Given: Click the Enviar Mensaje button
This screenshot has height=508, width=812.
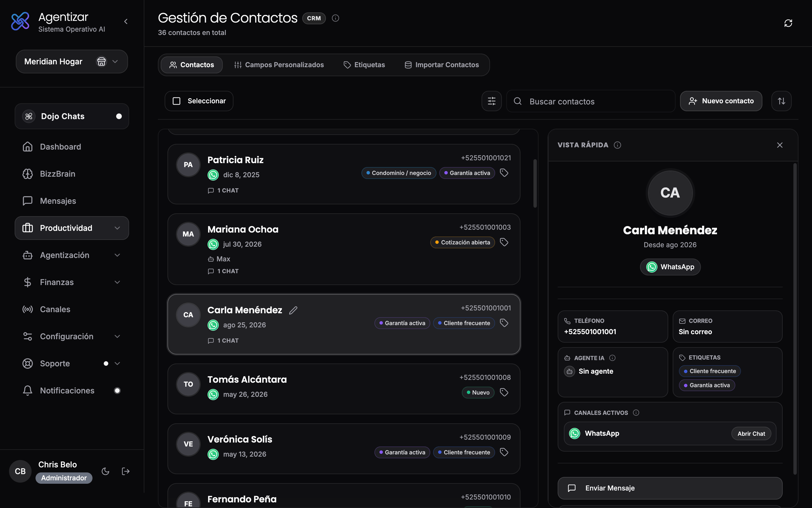Looking at the screenshot, I should click(x=670, y=488).
